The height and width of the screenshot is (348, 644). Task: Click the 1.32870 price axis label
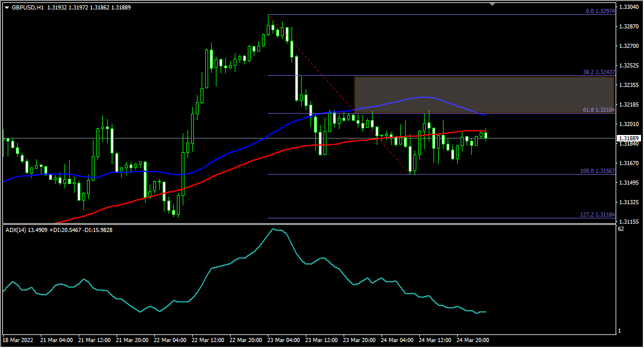point(629,26)
